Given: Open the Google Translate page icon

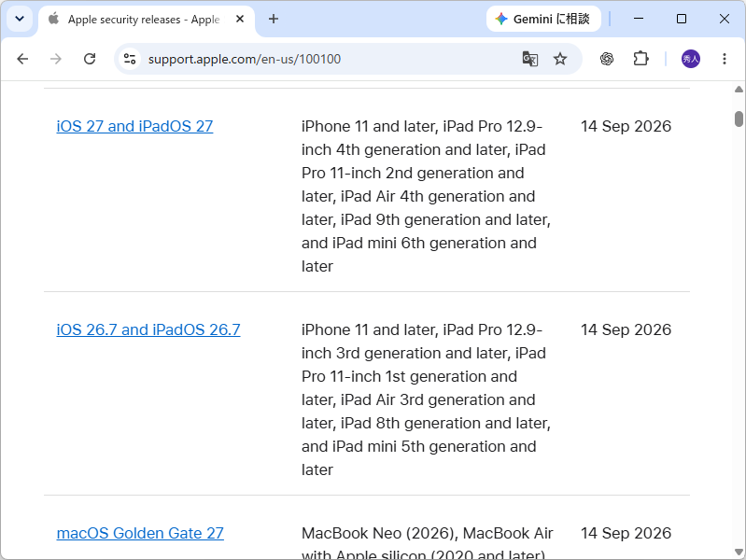Looking at the screenshot, I should tap(530, 59).
